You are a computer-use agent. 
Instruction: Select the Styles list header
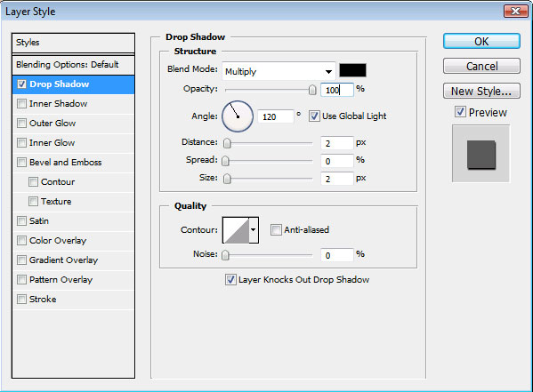pos(73,43)
